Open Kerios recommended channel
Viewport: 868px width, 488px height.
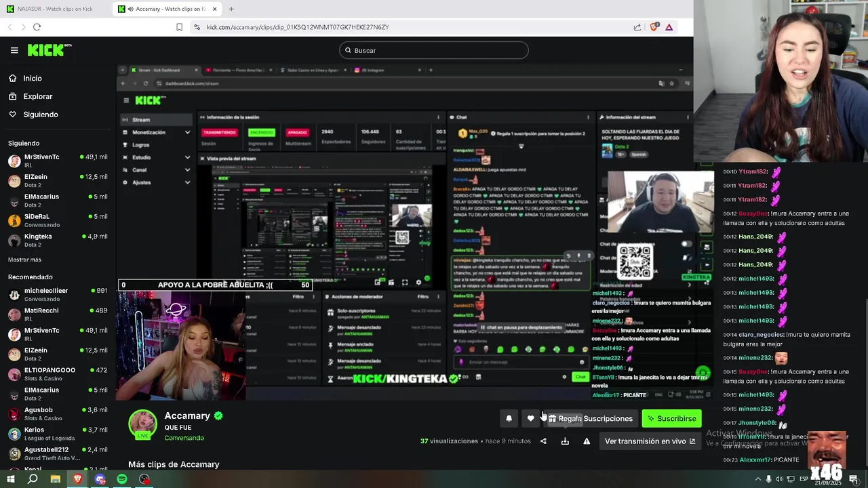[58, 433]
